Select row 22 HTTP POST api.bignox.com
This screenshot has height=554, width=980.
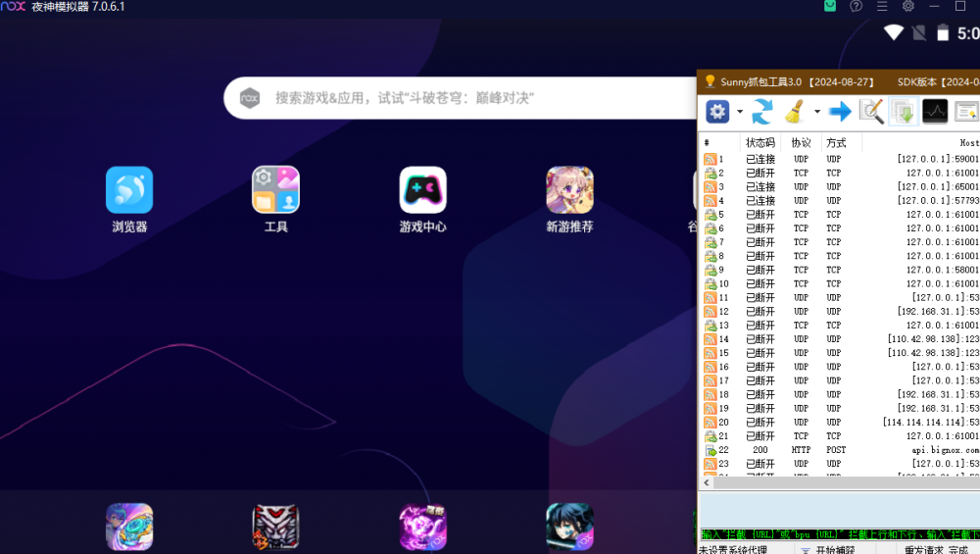[840, 450]
